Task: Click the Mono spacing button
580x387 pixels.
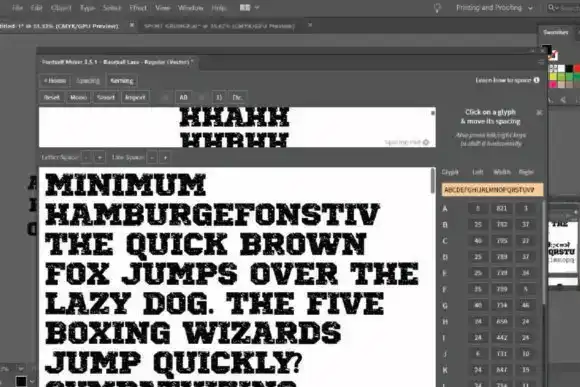Action: (x=78, y=97)
